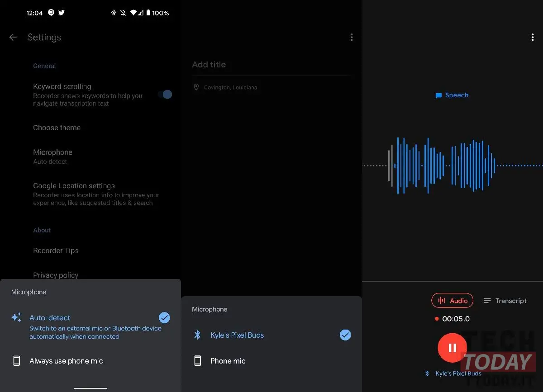Image resolution: width=543 pixels, height=392 pixels.
Task: Switch to the Transcript tab
Action: click(x=505, y=301)
